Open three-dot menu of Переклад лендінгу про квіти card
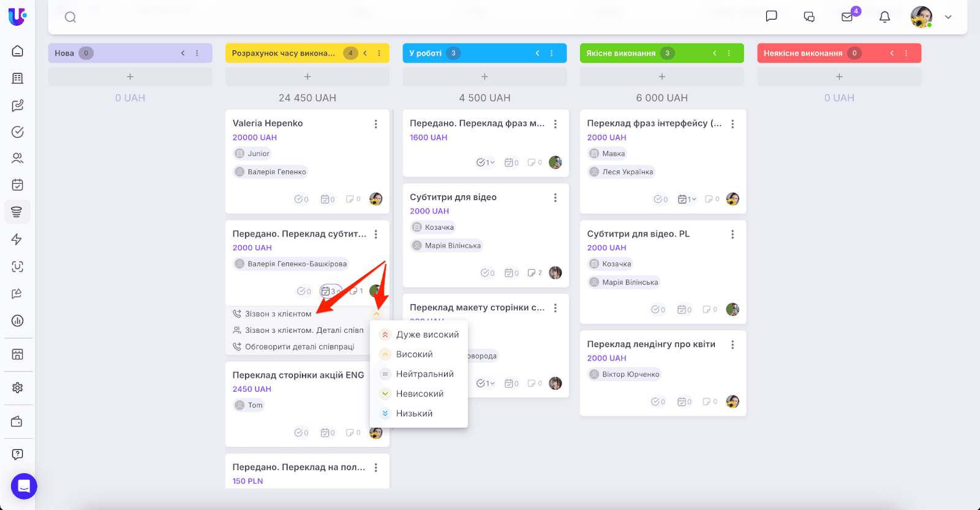 (733, 344)
